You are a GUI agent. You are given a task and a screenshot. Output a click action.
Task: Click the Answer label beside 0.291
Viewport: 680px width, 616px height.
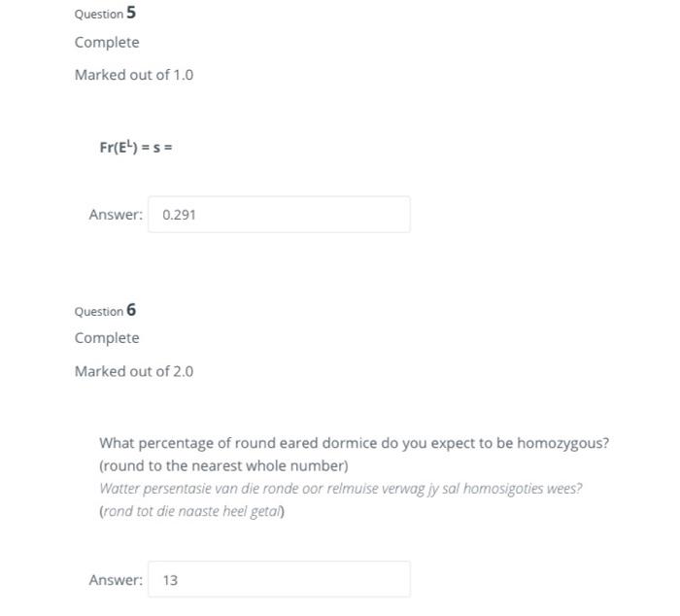(x=116, y=215)
